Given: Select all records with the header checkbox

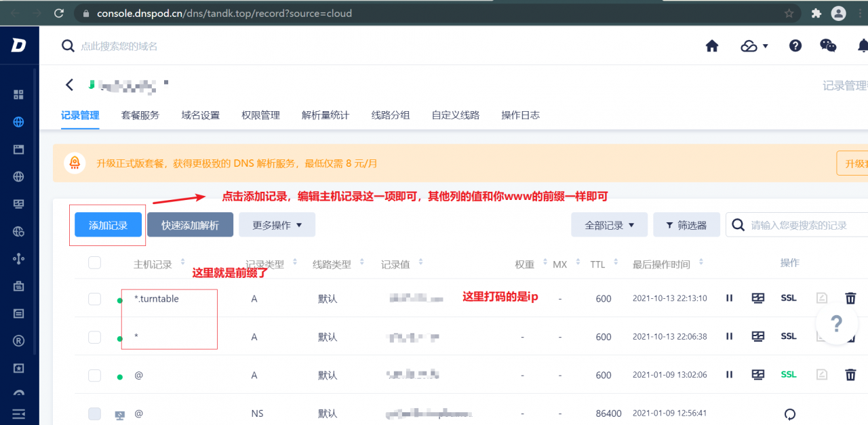Looking at the screenshot, I should (94, 263).
